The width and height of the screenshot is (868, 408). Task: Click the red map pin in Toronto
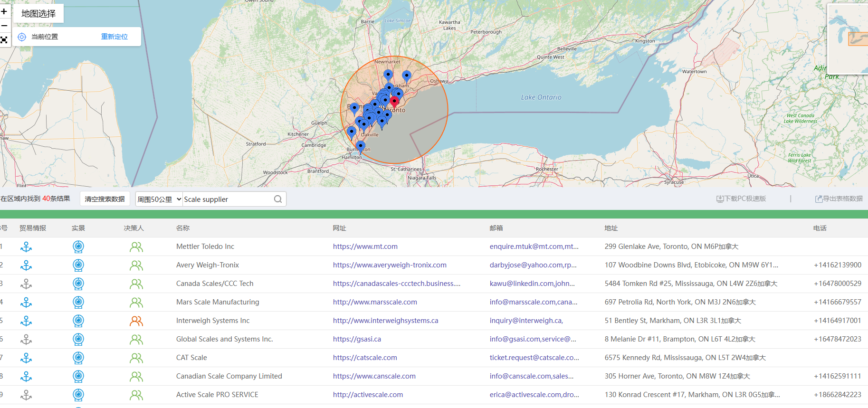point(394,102)
